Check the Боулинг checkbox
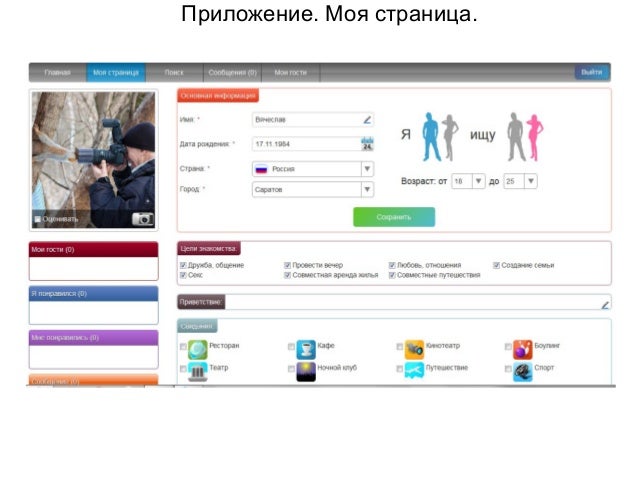The image size is (638, 479). coord(508,347)
